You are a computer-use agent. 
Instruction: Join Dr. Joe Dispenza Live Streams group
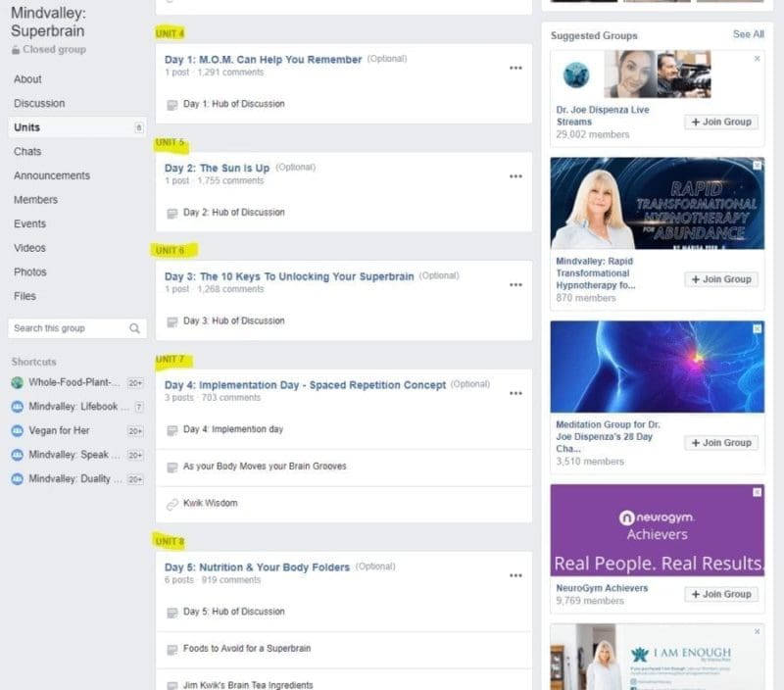click(x=721, y=122)
